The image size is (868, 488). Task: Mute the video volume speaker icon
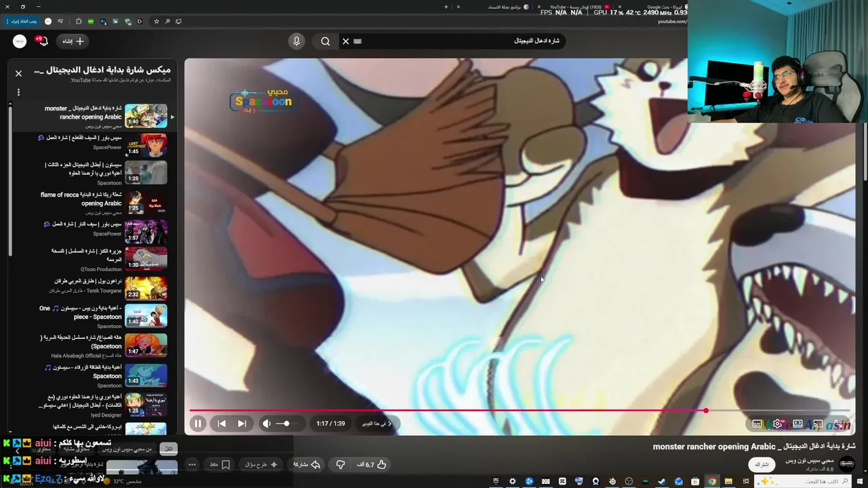coord(267,424)
